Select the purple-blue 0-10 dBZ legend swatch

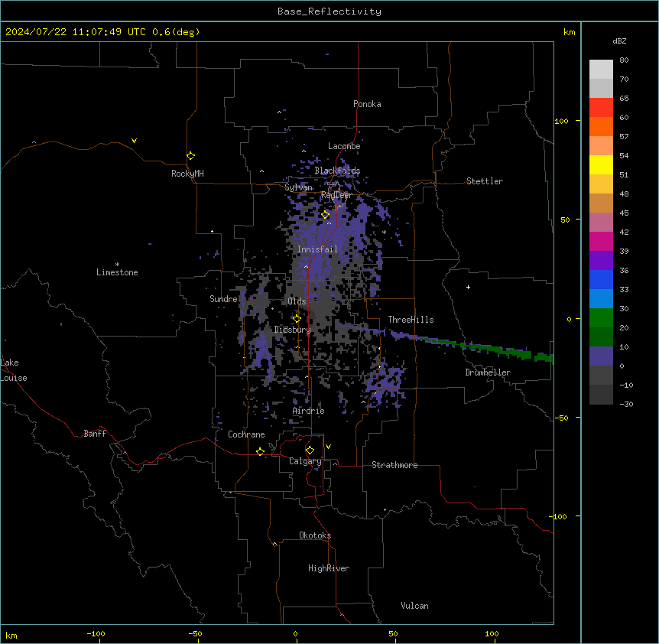tap(601, 356)
